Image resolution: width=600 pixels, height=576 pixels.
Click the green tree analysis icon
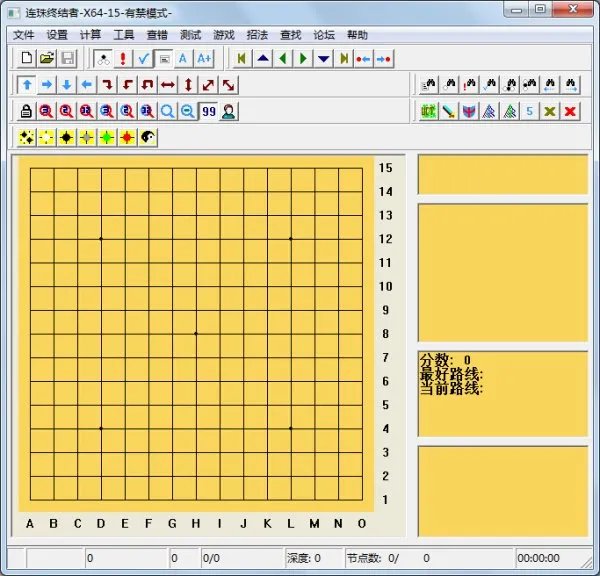click(x=509, y=111)
